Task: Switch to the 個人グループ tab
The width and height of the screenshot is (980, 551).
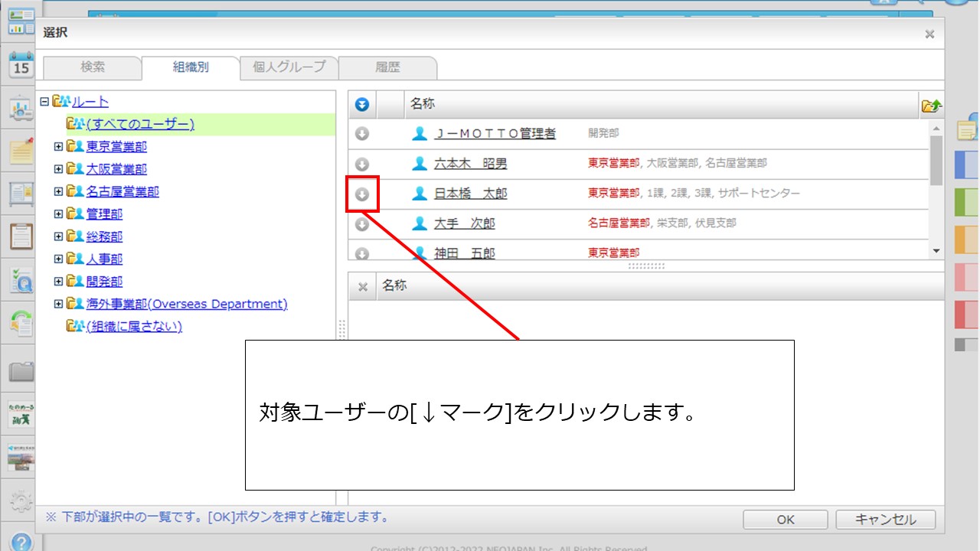Action: [289, 67]
